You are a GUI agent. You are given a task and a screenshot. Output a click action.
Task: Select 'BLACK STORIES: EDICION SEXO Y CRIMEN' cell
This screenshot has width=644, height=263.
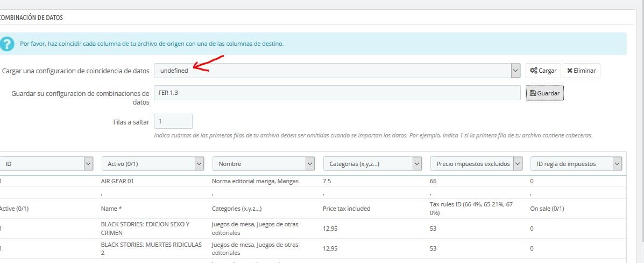[145, 229]
